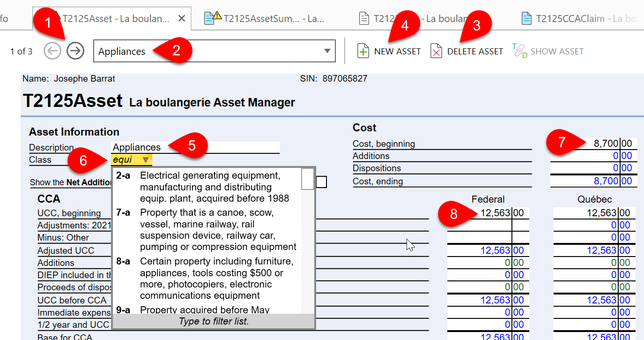This screenshot has height=340, width=644.
Task: Click the Federal UCC beginning 12,563 field
Action: point(488,213)
